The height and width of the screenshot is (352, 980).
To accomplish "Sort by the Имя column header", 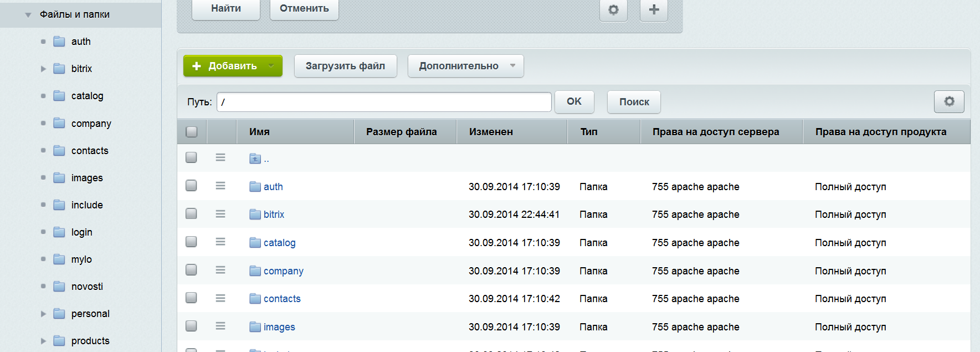I will click(x=259, y=132).
